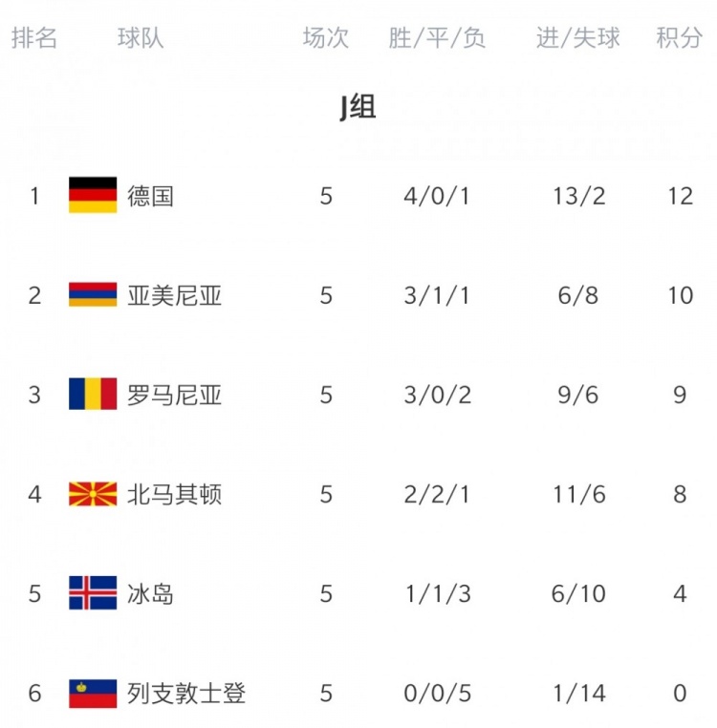Click Germany's 12 points value
Screen dimensions: 717x728
tap(681, 196)
